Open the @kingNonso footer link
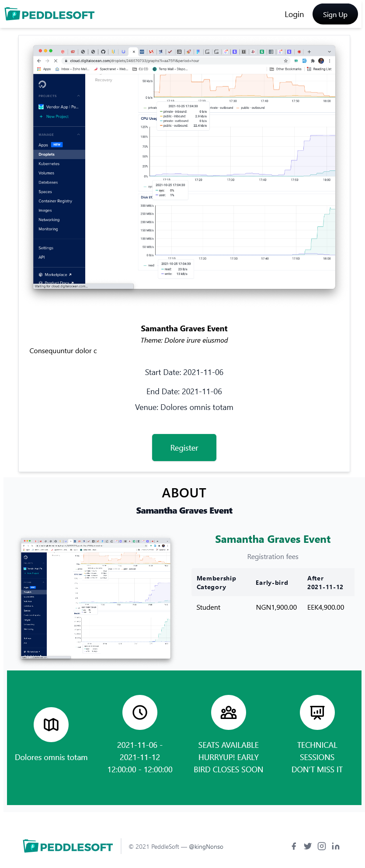365x868 pixels. point(206,847)
